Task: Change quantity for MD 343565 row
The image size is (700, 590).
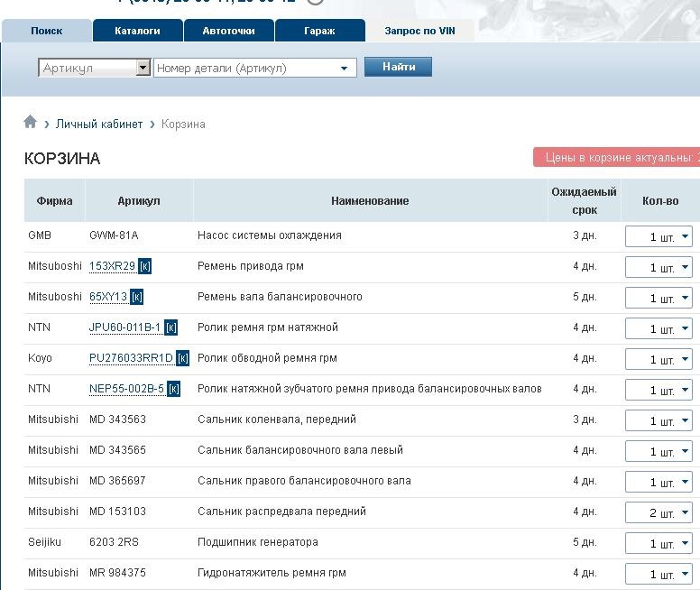Action: tap(659, 451)
